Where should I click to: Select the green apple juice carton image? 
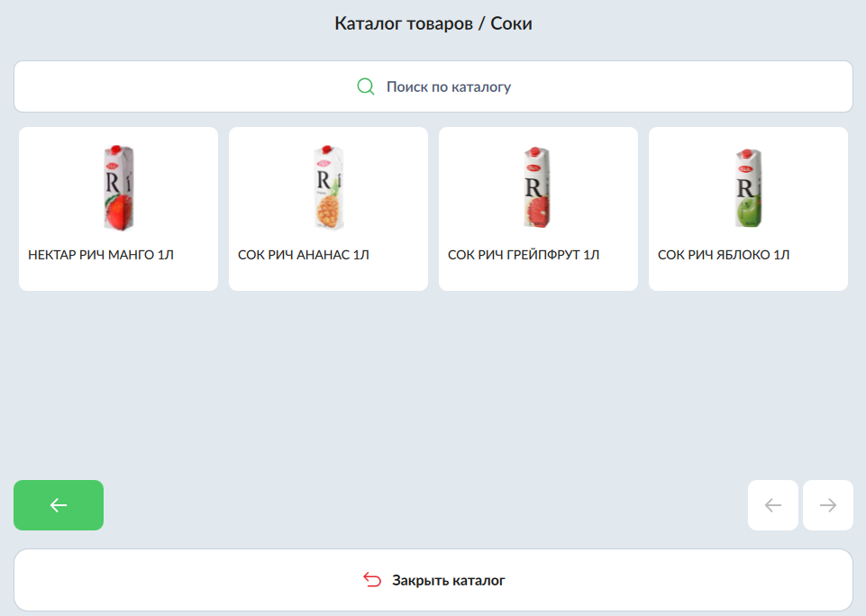point(748,187)
